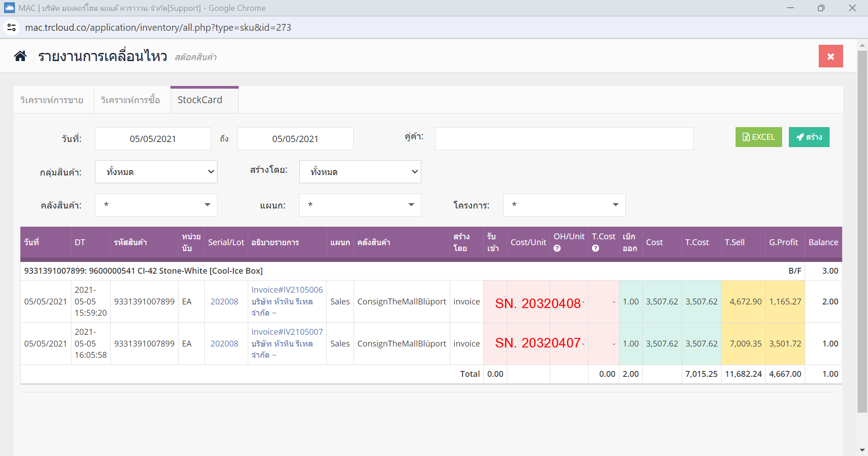Expand the โครงการ project dropdown
The image size is (868, 456).
564,205
